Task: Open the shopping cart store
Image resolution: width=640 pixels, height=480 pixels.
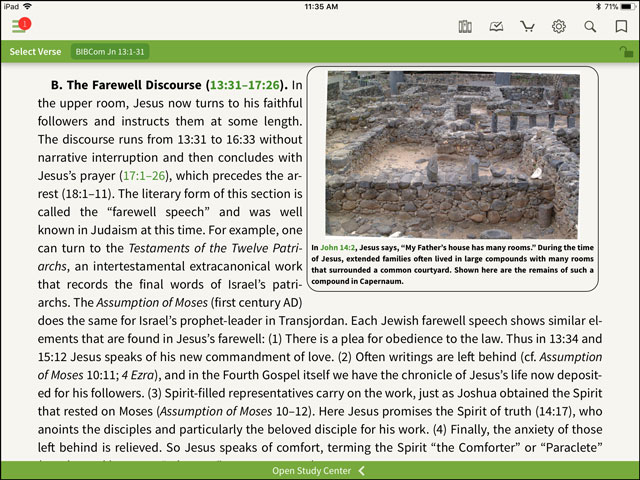Action: (x=527, y=27)
